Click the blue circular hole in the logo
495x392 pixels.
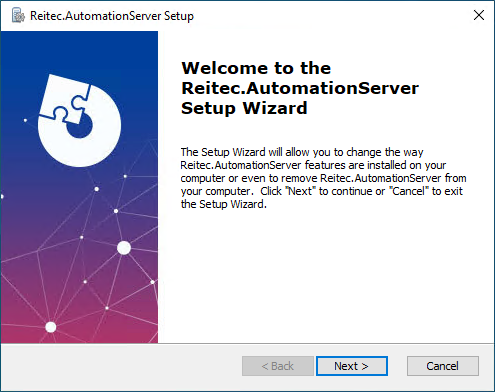(80, 126)
